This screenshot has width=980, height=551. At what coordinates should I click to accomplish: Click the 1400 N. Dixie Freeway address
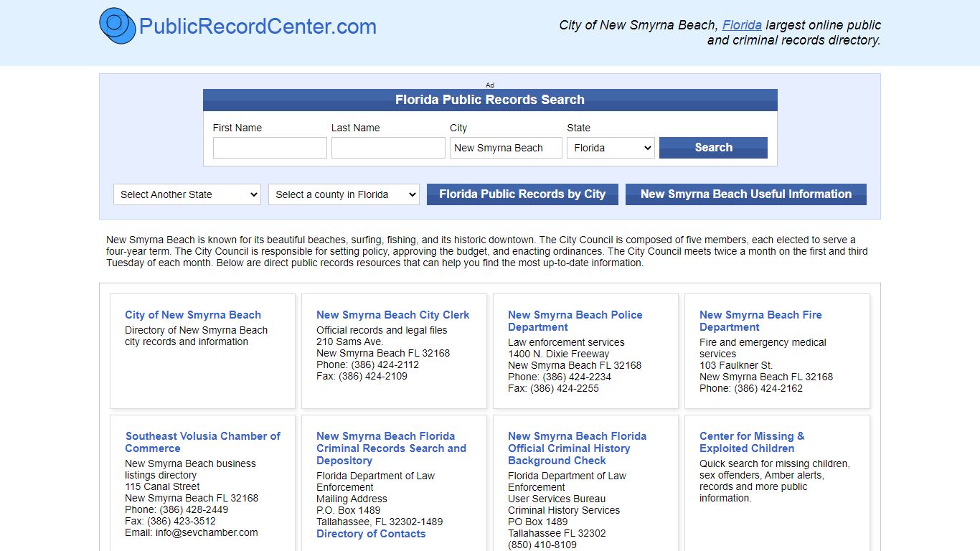coord(558,354)
